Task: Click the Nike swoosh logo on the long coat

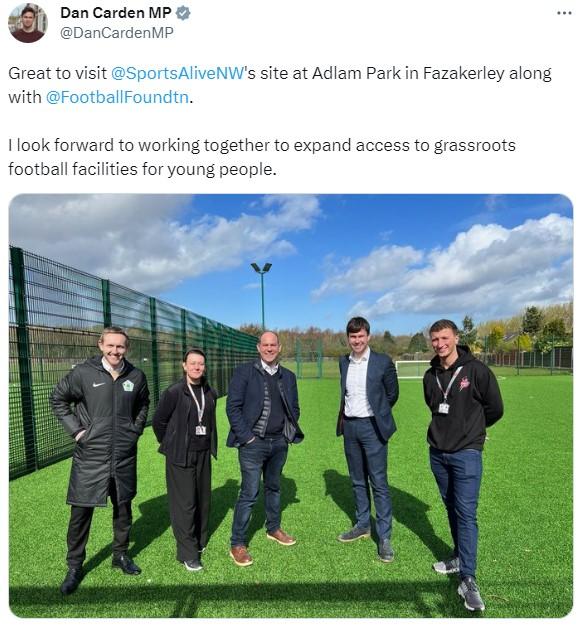Action: click(98, 384)
